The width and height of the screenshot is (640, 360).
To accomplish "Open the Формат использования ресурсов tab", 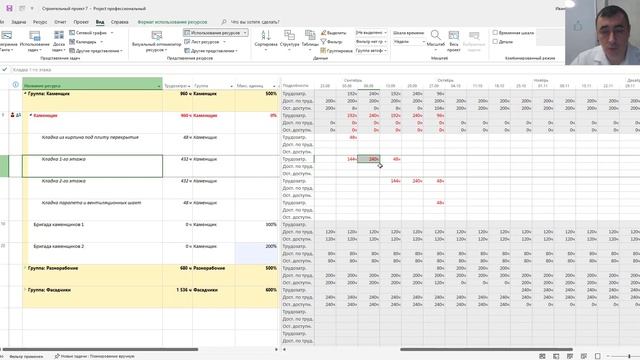I will pos(172,22).
